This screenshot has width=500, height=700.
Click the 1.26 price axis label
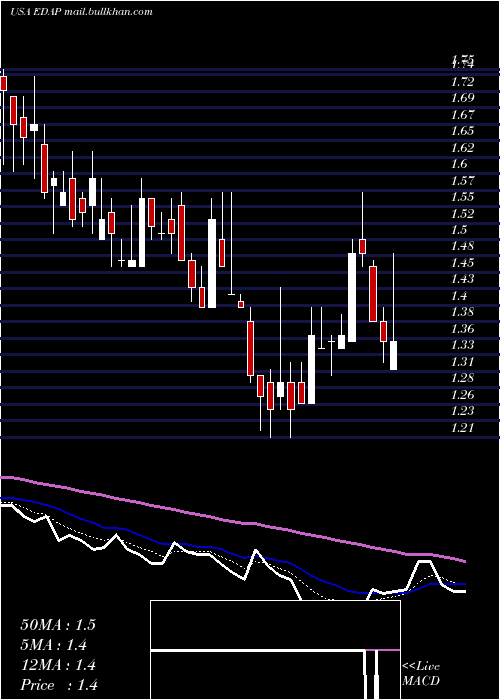click(462, 394)
